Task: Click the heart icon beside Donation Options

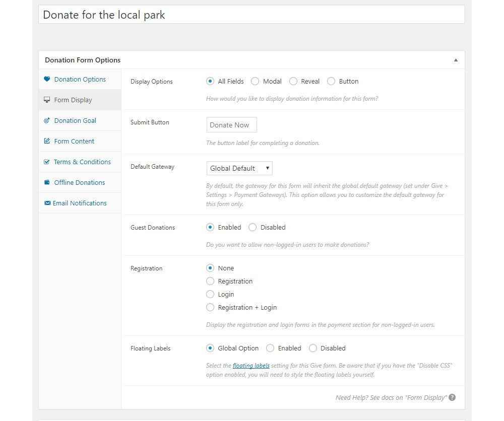Action: (47, 79)
